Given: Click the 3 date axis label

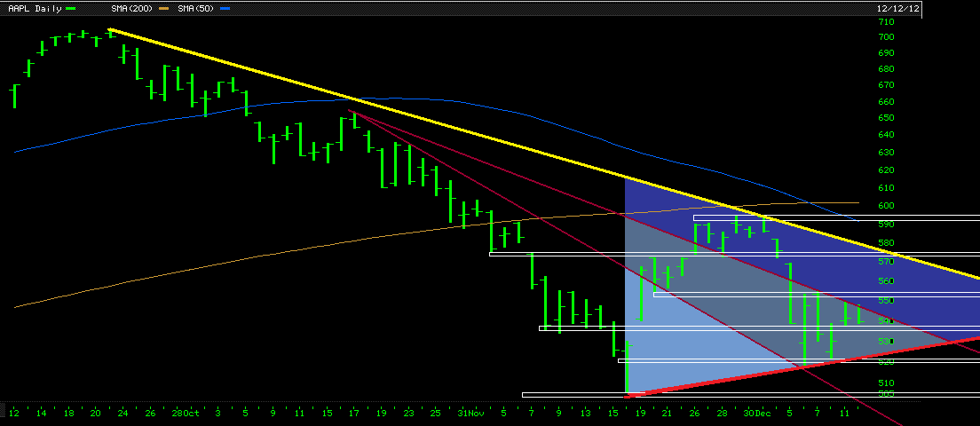Looking at the screenshot, I should click(x=217, y=413).
